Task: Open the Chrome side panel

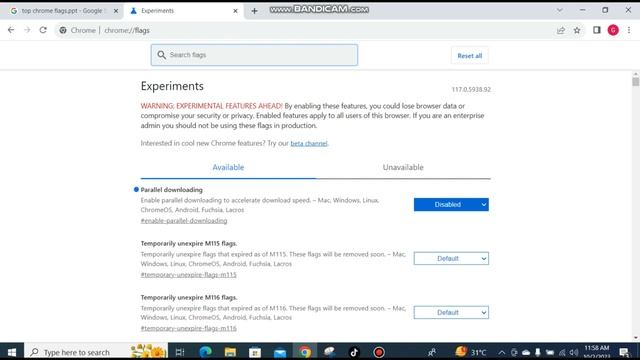Action: tap(597, 30)
